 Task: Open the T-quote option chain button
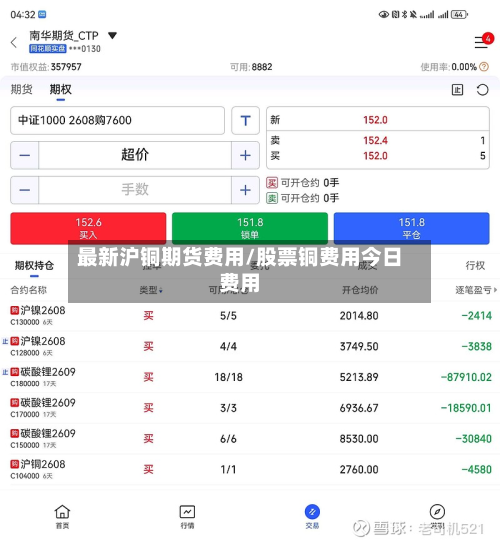(245, 120)
